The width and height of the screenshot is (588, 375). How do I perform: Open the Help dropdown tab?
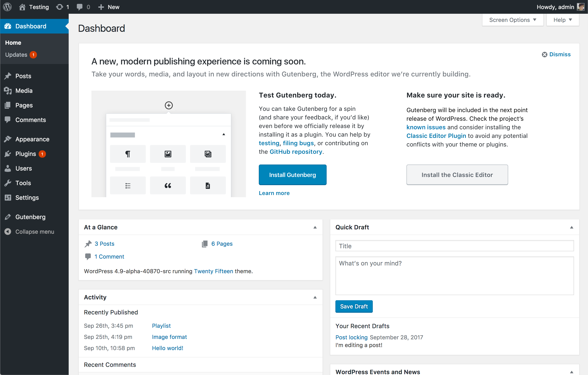coord(563,20)
